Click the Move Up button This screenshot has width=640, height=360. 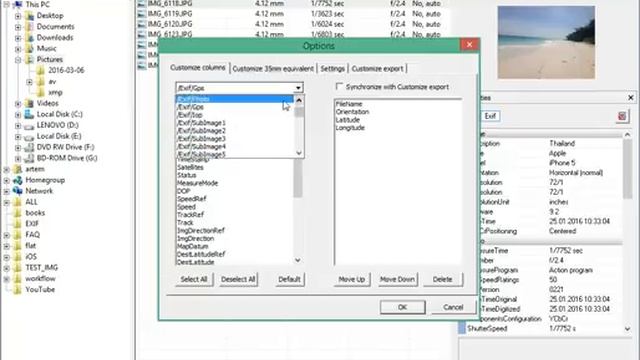(x=352, y=280)
